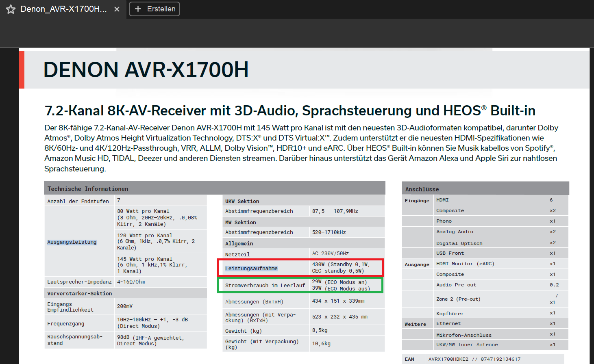Click the 4-16Ω/Ohm value

131,282
